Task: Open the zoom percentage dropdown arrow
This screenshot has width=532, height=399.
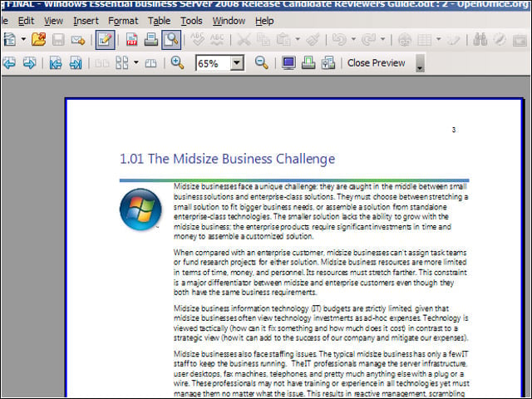Action: [237, 63]
